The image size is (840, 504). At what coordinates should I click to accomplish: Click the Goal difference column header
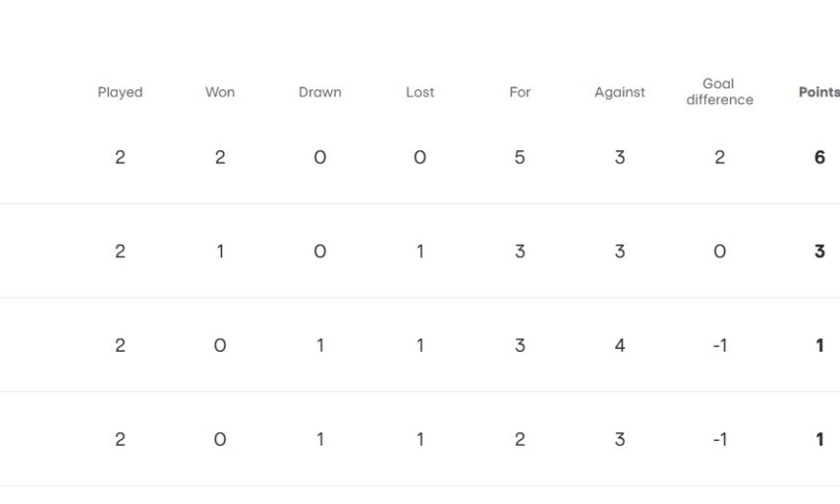click(x=719, y=91)
